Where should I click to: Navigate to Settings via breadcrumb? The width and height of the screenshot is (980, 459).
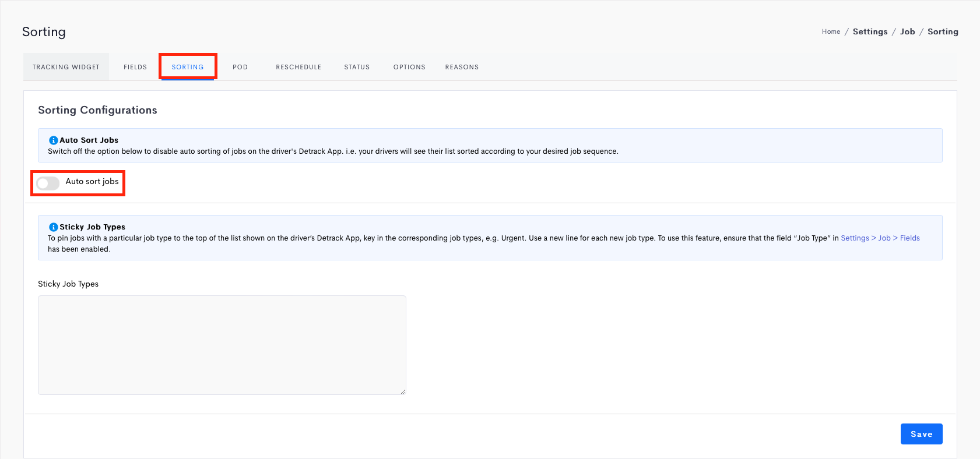870,32
